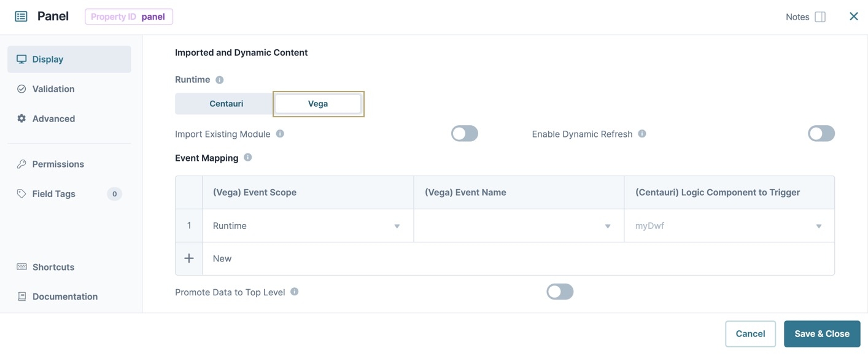Click Imported and Dynamic Content heading
Viewport: 868px width, 356px height.
241,53
